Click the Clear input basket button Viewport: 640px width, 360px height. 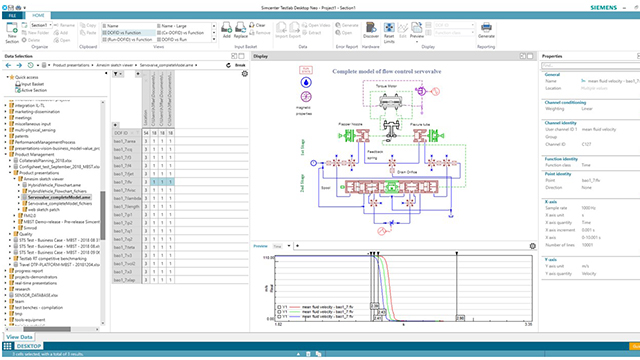(257, 25)
